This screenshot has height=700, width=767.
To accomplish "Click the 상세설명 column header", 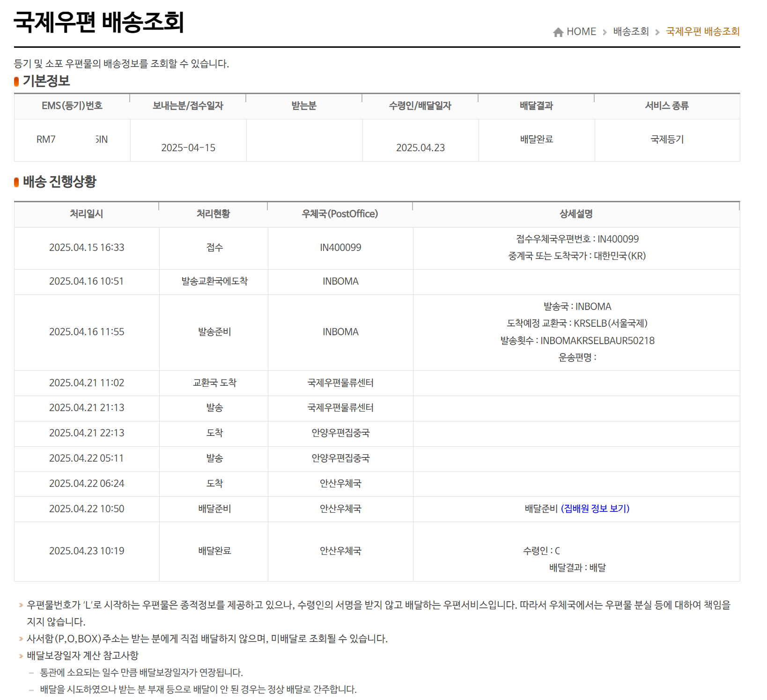I will 576,214.
